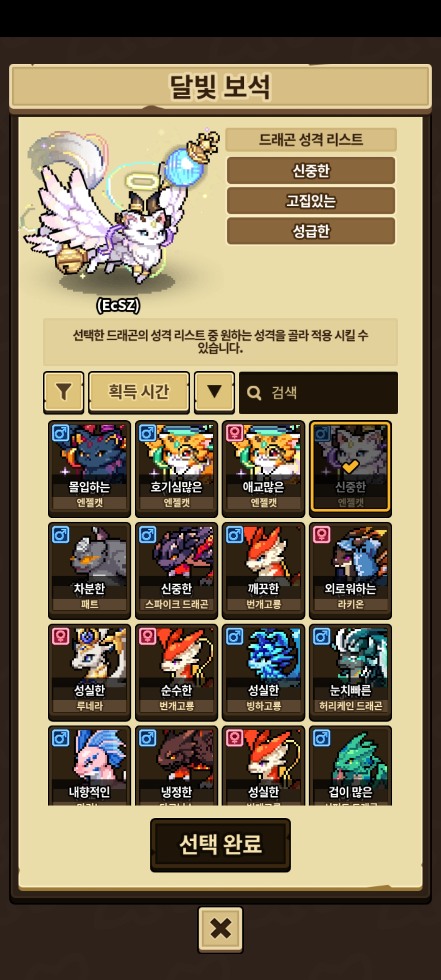The height and width of the screenshot is (980, 441).
Task: Tap the X close icon at bottom
Action: (x=220, y=930)
